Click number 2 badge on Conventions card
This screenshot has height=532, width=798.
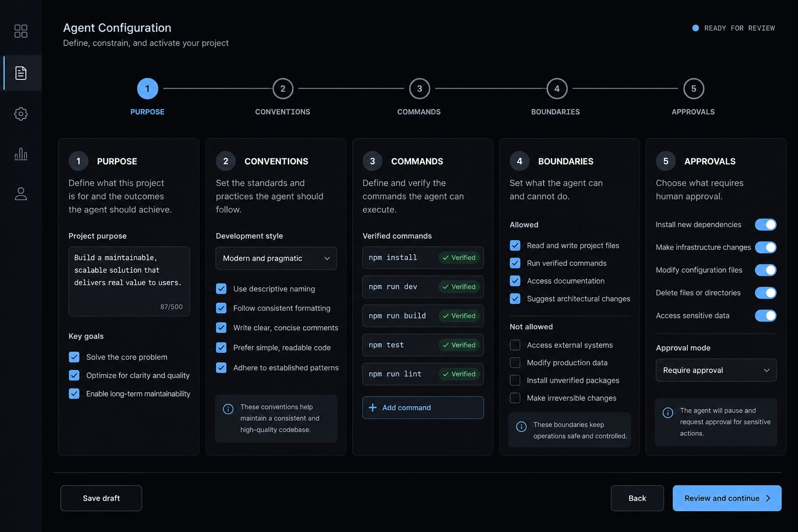point(225,161)
